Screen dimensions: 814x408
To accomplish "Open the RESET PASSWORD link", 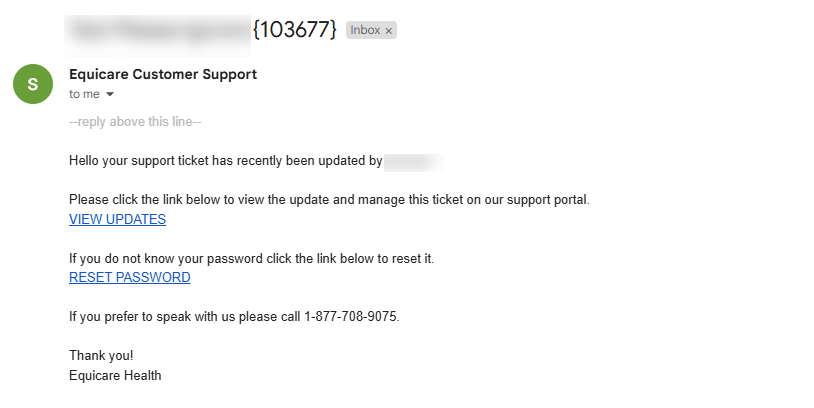I will (x=129, y=277).
